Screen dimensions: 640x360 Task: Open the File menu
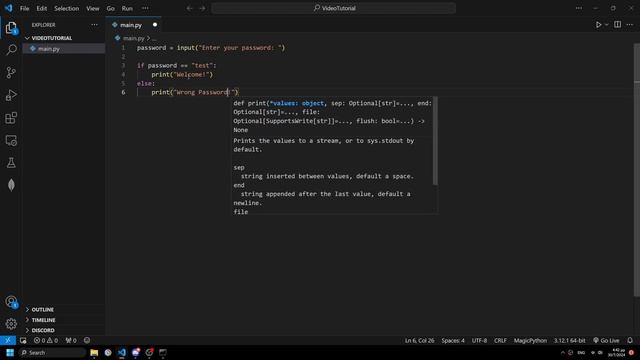click(x=24, y=8)
